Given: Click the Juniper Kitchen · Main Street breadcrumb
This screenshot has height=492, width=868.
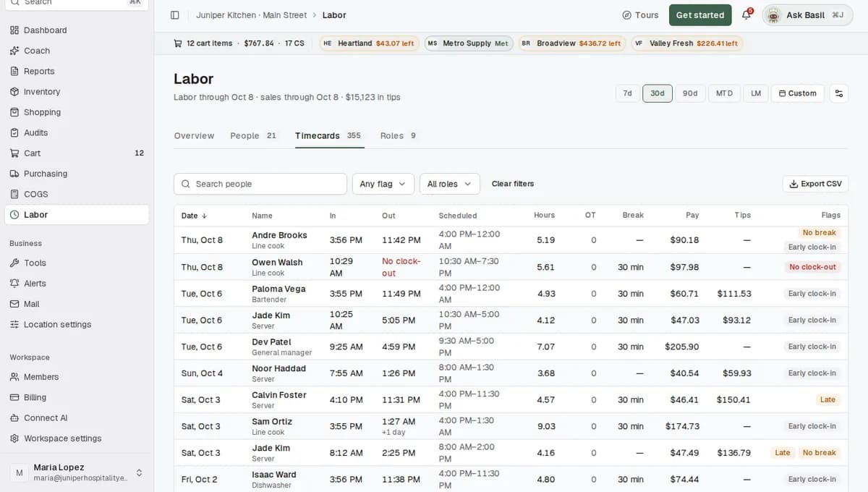Looking at the screenshot, I should tap(252, 15).
